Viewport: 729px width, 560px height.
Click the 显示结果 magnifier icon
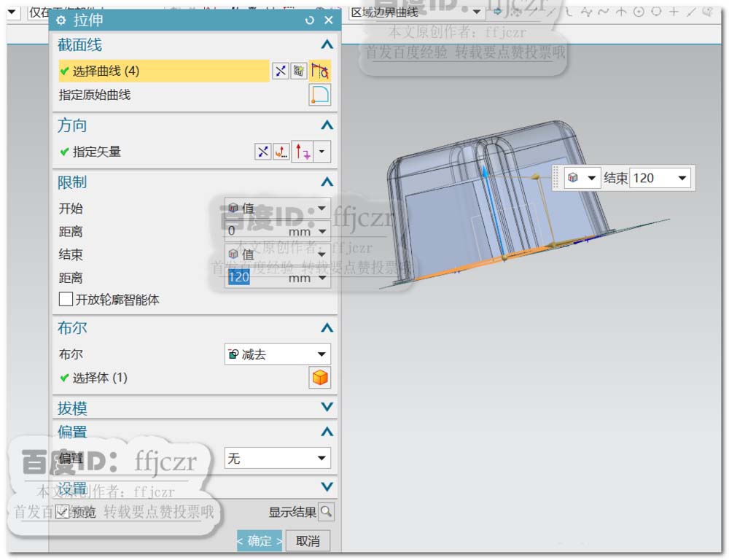pos(327,512)
